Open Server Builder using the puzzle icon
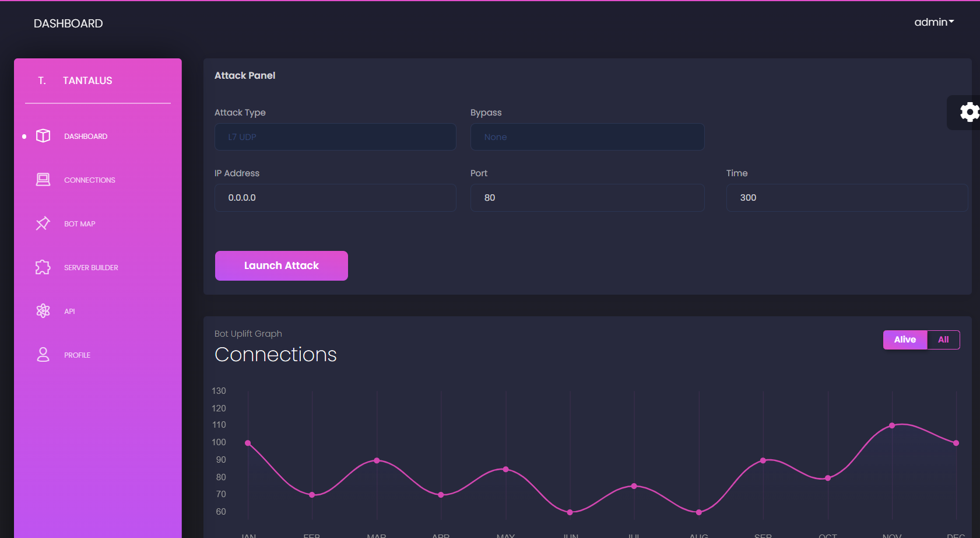980x538 pixels. coord(43,267)
